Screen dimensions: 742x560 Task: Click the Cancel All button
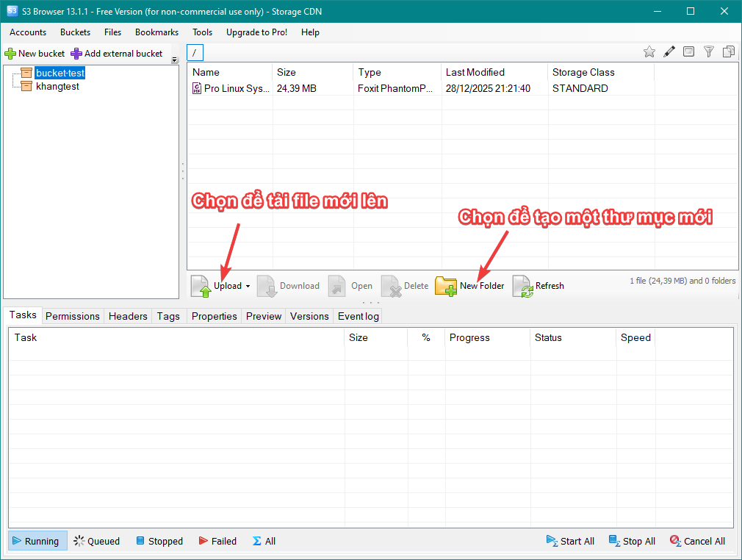point(697,541)
